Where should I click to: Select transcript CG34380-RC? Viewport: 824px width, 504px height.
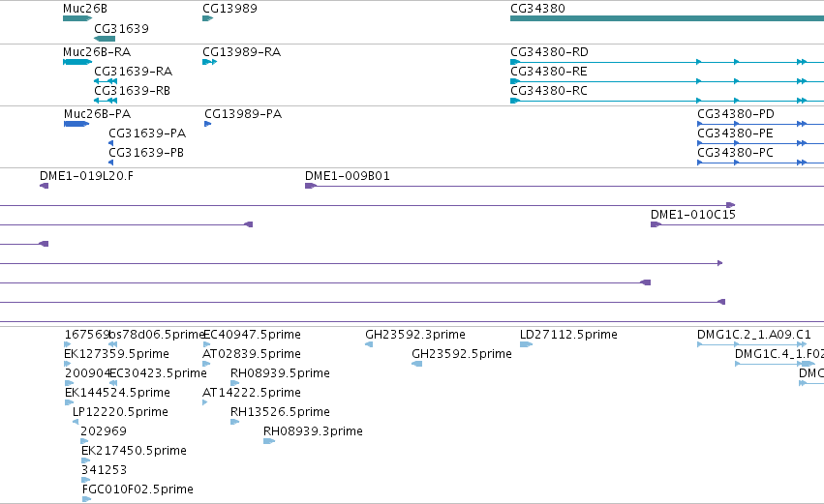[x=549, y=90]
